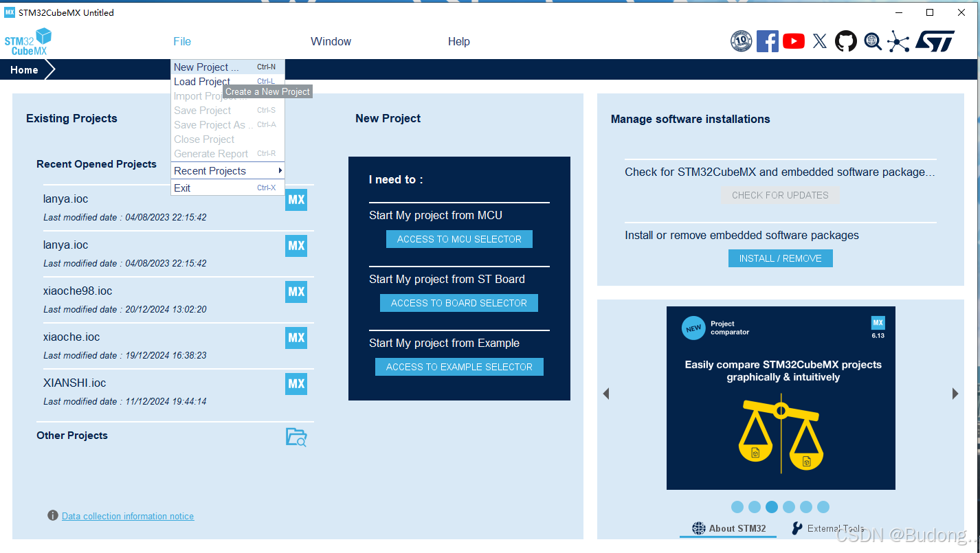Image resolution: width=980 pixels, height=553 pixels.
Task: Browse Other Projects folder search icon
Action: (x=296, y=437)
